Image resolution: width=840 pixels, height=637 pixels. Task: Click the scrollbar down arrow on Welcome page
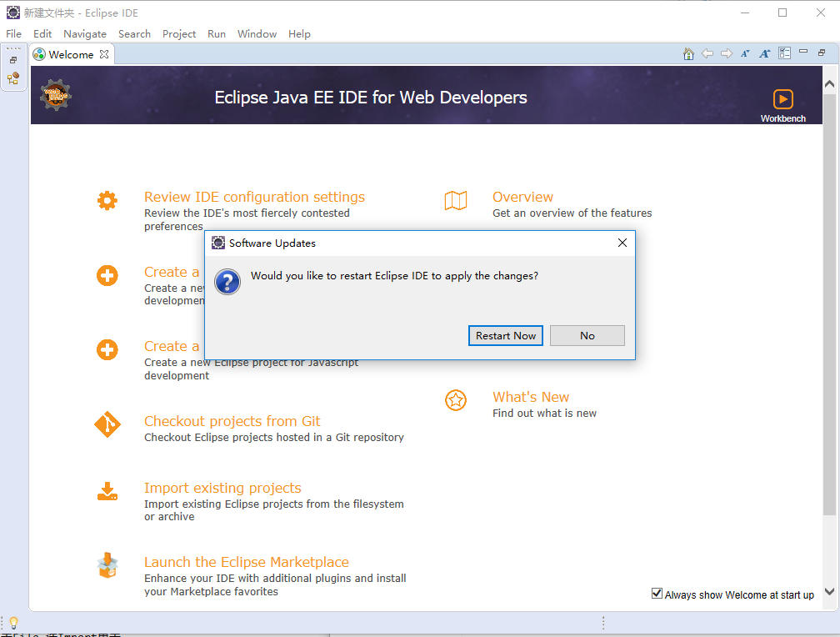pyautogui.click(x=829, y=591)
